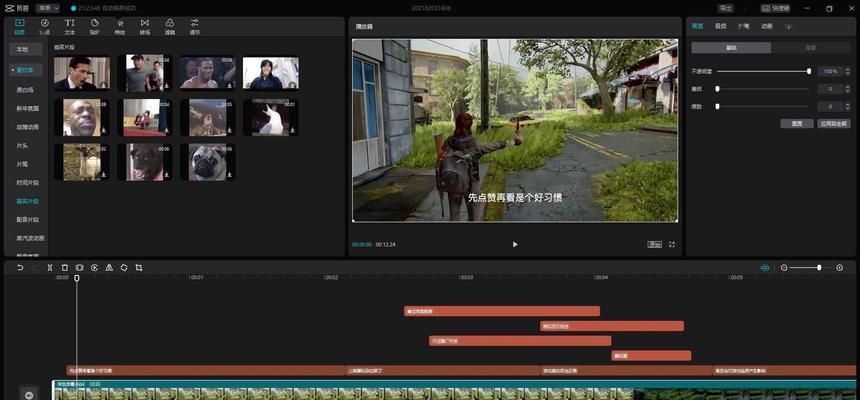Viewport: 860px width, 400px height.
Task: Click the Rotate icon in timeline toolbar
Action: pyautogui.click(x=124, y=267)
